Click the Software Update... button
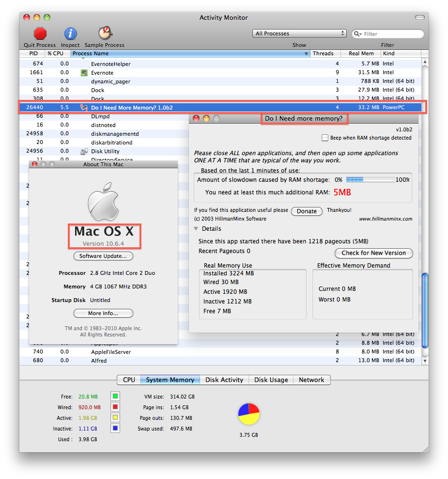Screen dimensions: 448x479 click(103, 256)
